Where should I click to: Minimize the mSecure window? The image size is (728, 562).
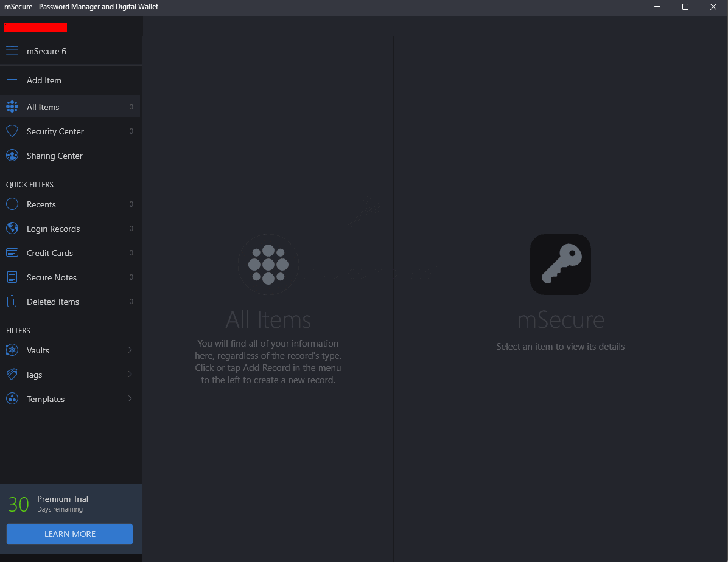point(657,7)
